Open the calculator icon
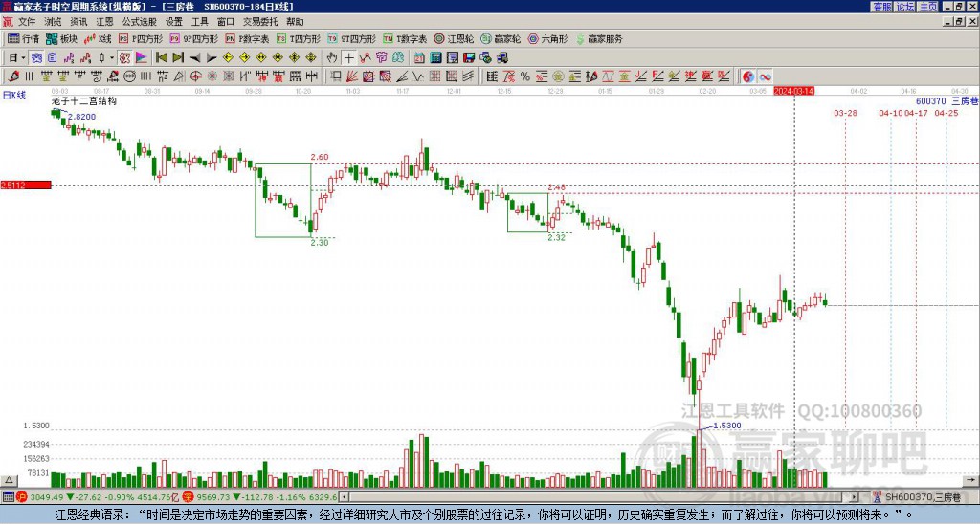The width and height of the screenshot is (980, 524). (435, 57)
